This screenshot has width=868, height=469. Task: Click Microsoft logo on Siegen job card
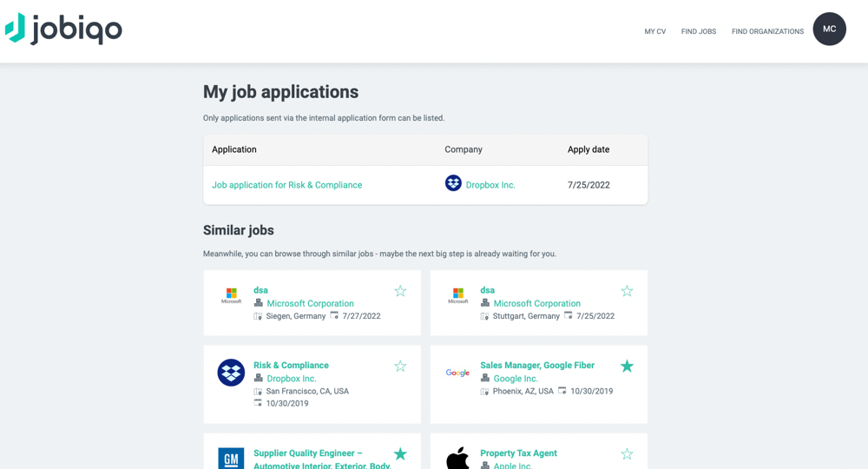coord(231,296)
